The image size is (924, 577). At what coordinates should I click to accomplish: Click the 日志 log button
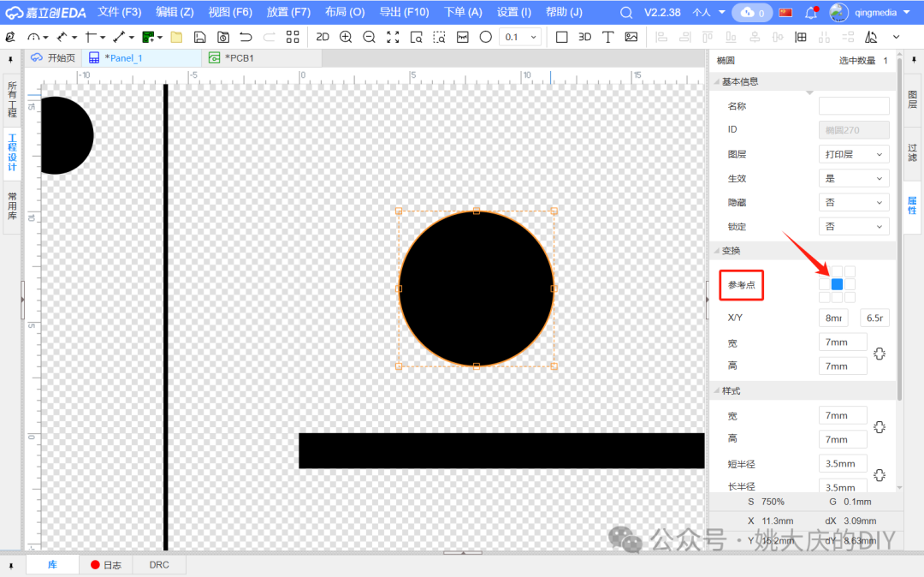click(x=106, y=565)
